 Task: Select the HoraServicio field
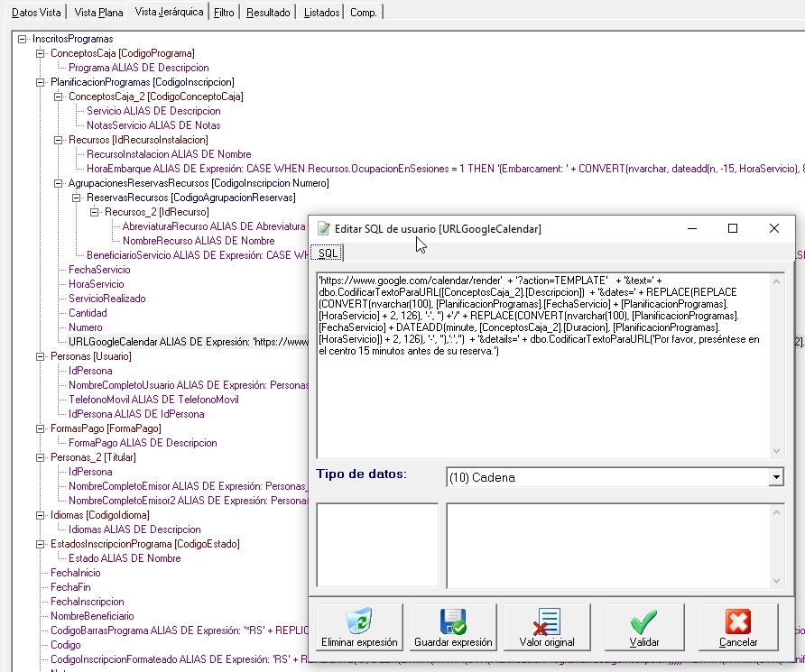[x=96, y=284]
